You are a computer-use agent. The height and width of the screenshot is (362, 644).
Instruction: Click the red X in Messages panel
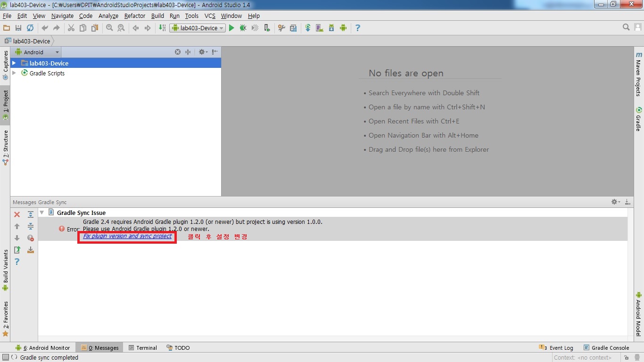pyautogui.click(x=17, y=214)
